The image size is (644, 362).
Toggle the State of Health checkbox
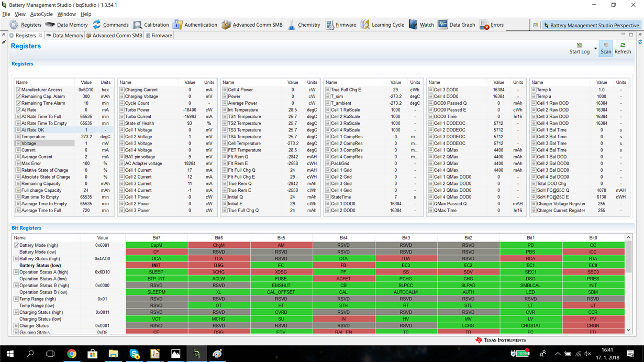pyautogui.click(x=122, y=123)
